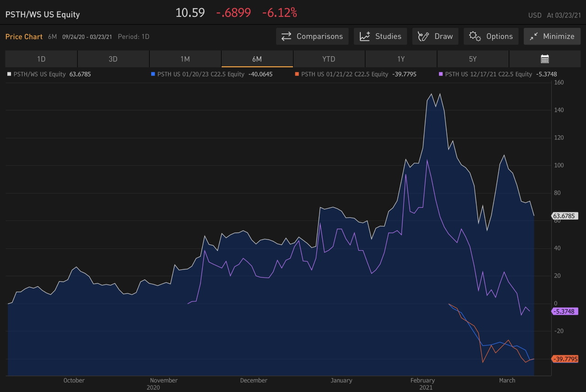The width and height of the screenshot is (586, 392).
Task: Click the orange 01/21/22 series swatch
Action: 297,74
